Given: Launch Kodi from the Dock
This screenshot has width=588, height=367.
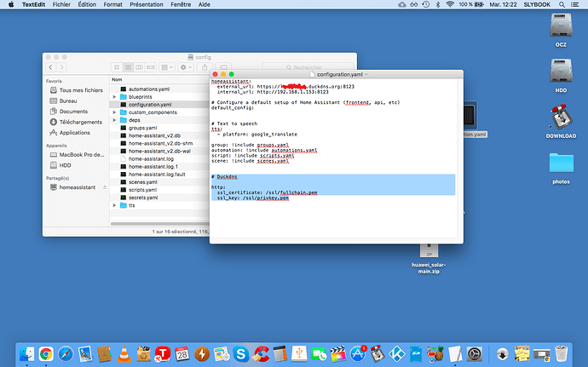Looking at the screenshot, I should 396,354.
